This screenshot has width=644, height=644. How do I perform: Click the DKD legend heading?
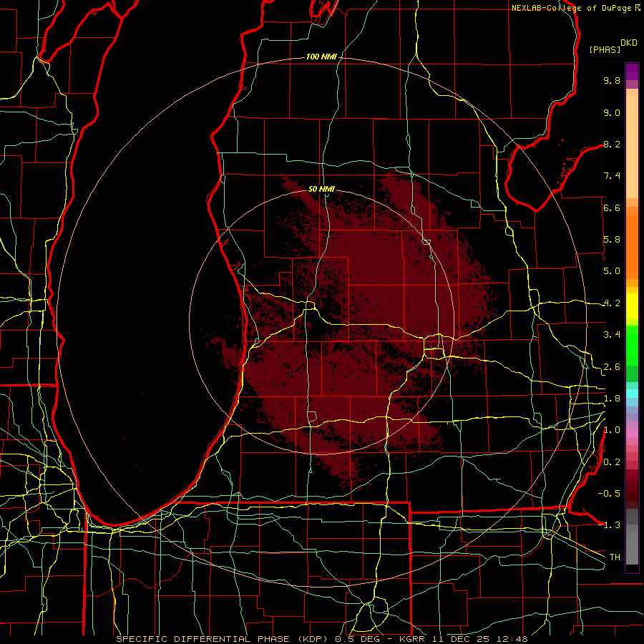click(629, 43)
